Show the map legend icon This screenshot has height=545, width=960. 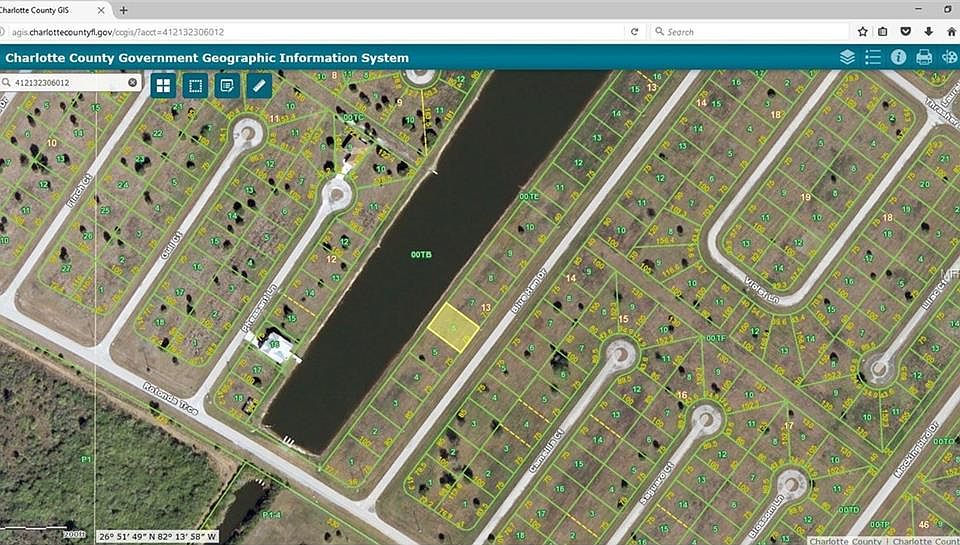coord(872,58)
